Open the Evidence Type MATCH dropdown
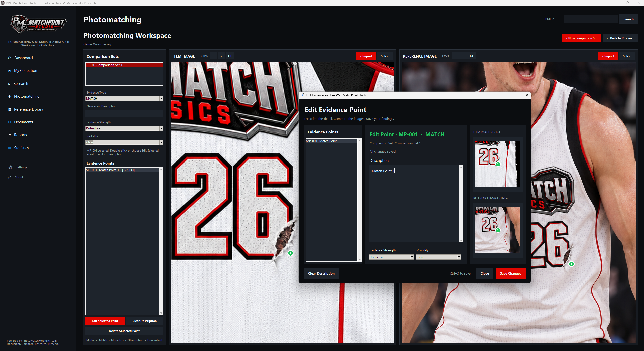This screenshot has height=351, width=644. pyautogui.click(x=124, y=99)
